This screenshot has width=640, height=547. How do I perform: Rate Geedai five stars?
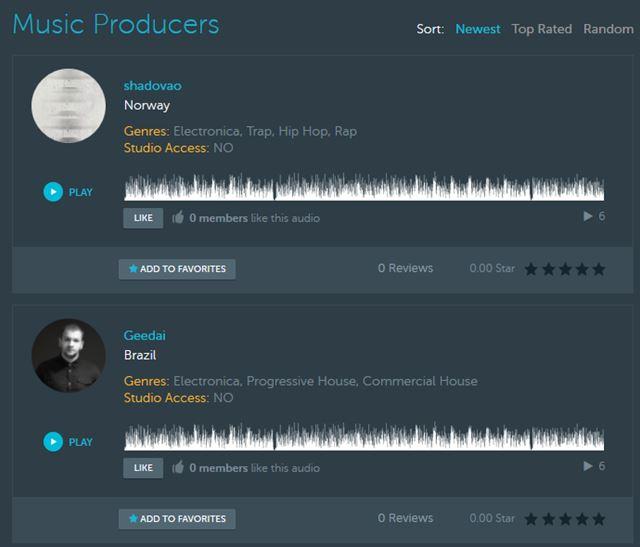pos(599,519)
